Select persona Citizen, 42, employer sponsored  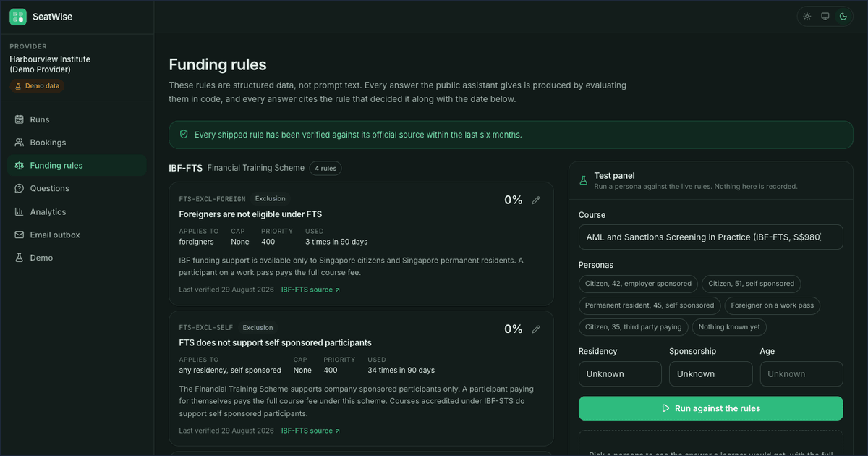tap(638, 284)
